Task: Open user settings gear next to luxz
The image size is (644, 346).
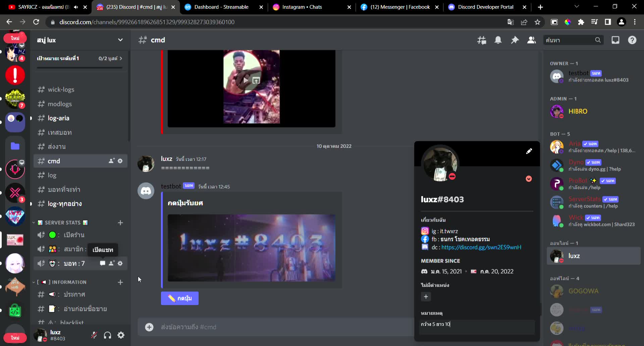Action: tap(121, 335)
